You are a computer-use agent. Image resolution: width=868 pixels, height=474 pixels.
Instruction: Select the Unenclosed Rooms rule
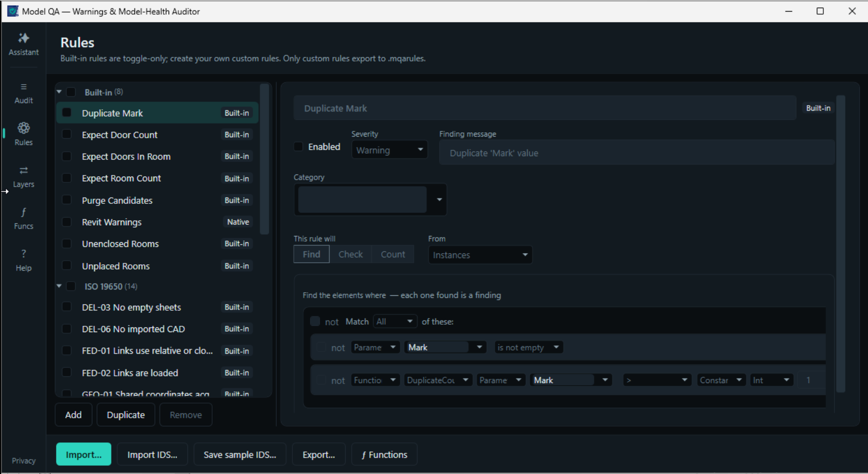(157, 244)
